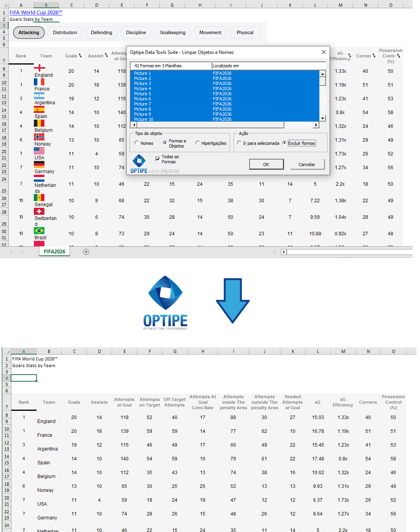Click 16.78 xG value for France
Image resolution: width=420 pixels, height=532 pixels.
(x=318, y=431)
